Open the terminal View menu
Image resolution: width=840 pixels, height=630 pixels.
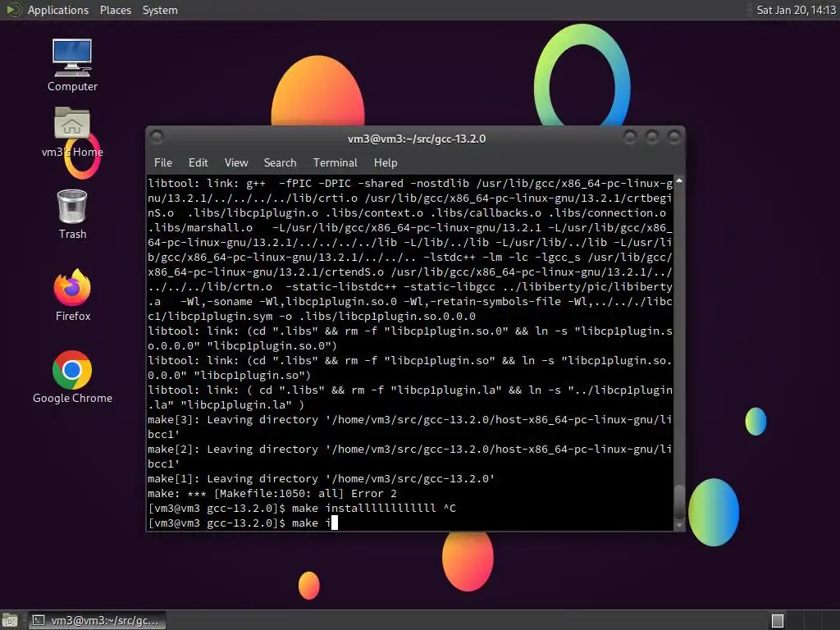click(x=235, y=162)
